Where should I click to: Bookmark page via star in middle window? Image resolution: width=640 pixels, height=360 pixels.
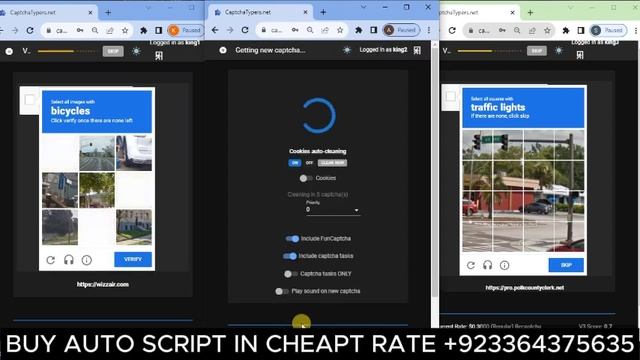340,30
